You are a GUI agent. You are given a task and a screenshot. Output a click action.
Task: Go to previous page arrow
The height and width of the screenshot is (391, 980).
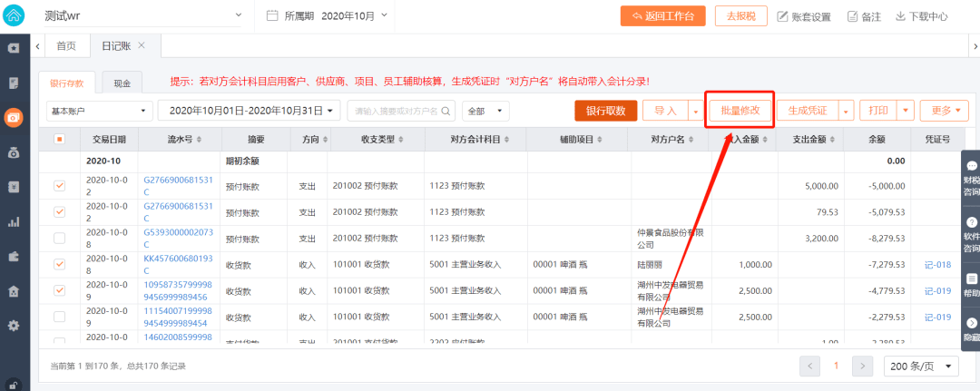point(810,366)
